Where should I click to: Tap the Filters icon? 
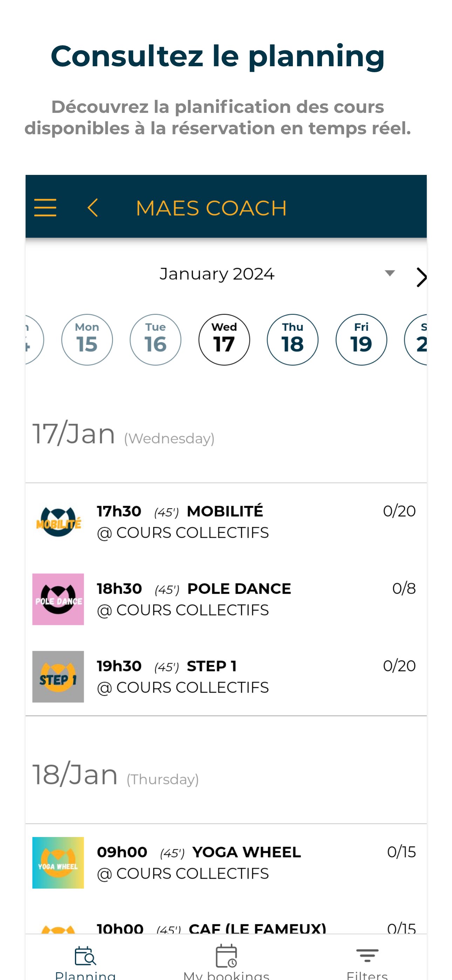click(x=367, y=955)
